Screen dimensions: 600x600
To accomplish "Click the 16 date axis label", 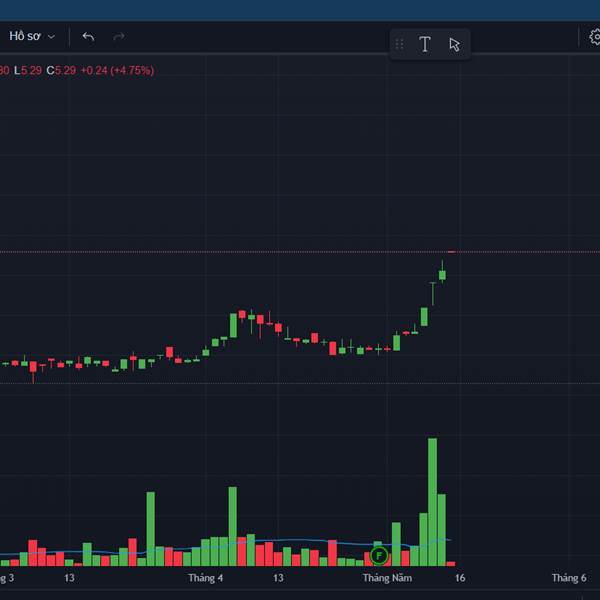I will point(460,578).
